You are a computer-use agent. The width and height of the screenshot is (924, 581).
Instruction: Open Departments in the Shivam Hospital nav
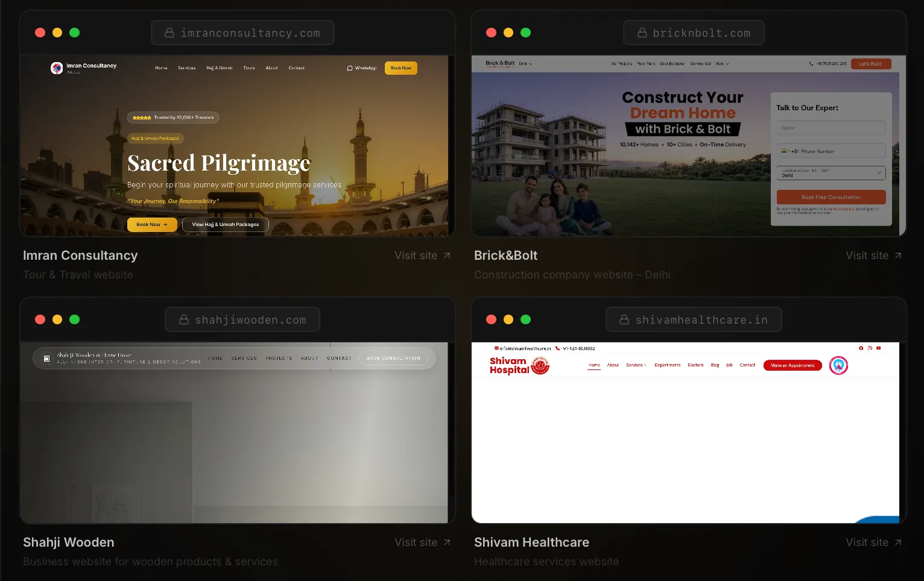tap(668, 365)
